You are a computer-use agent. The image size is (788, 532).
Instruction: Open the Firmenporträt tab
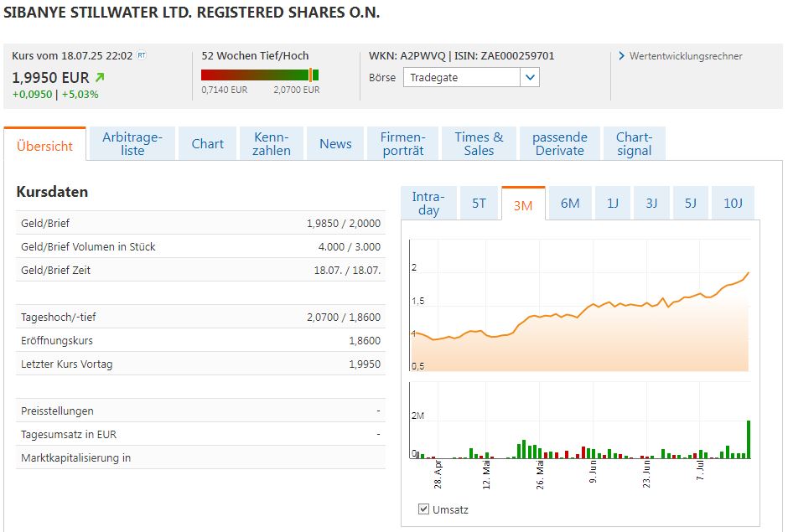tap(403, 143)
